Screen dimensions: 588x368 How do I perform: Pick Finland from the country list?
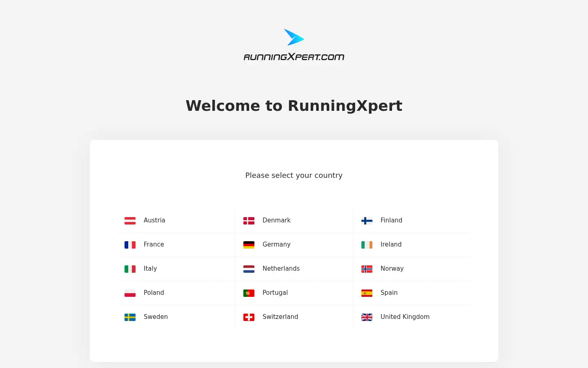[x=391, y=220]
